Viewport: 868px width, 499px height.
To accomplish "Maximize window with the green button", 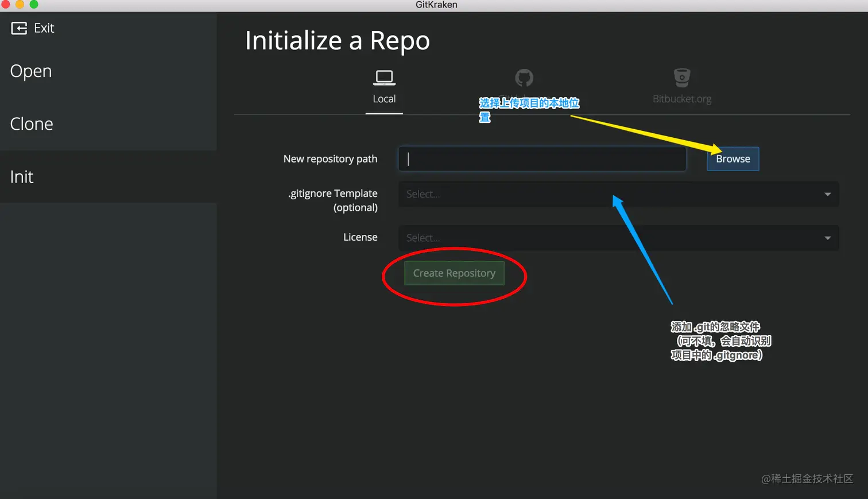I will [x=34, y=5].
